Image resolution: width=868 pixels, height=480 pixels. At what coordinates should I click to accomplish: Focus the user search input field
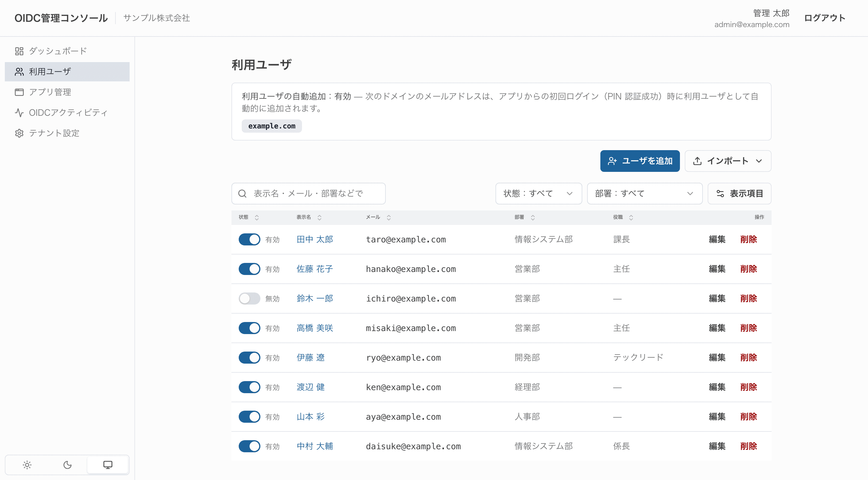tap(308, 194)
